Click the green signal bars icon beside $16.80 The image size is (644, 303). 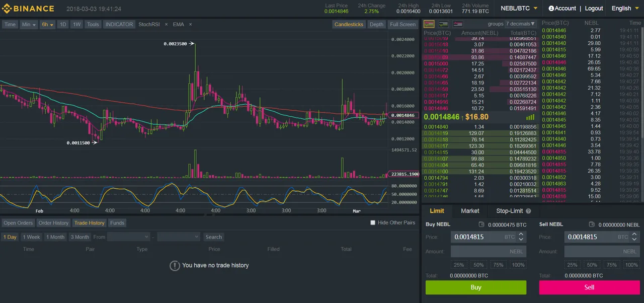tap(530, 117)
